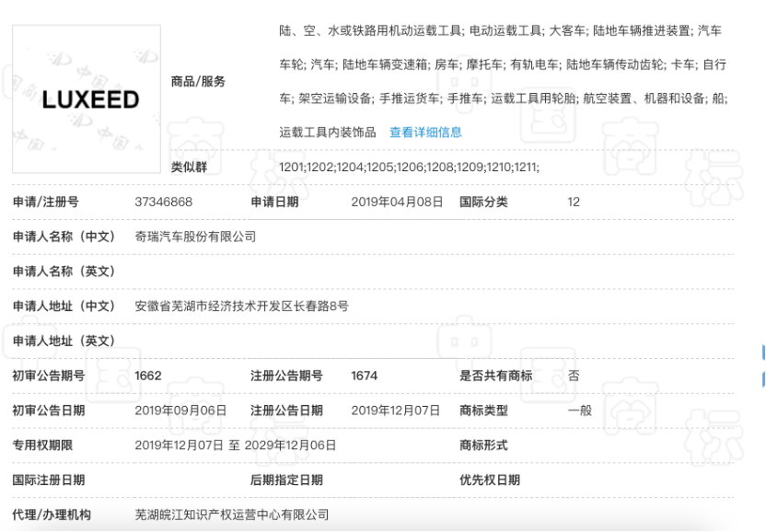Image resolution: width=766 pixels, height=532 pixels.
Task: Click the similar group codes 1201;1202;1204
Action: [x=409, y=167]
